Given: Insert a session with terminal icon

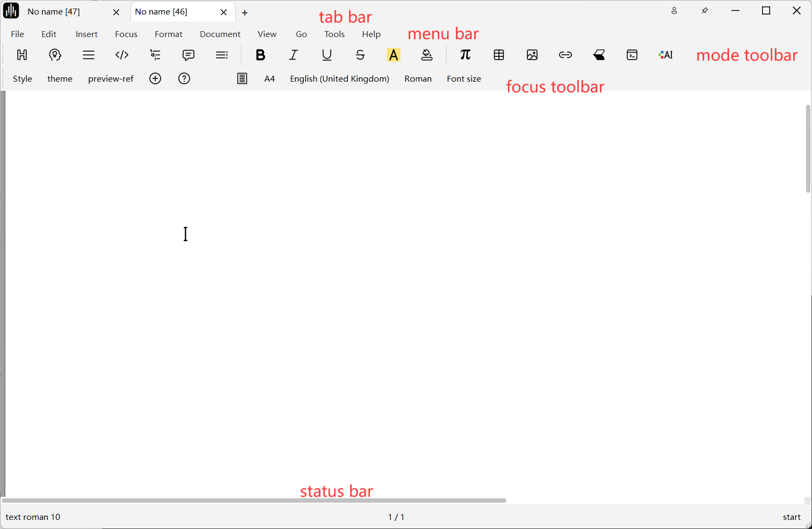Looking at the screenshot, I should 632,55.
